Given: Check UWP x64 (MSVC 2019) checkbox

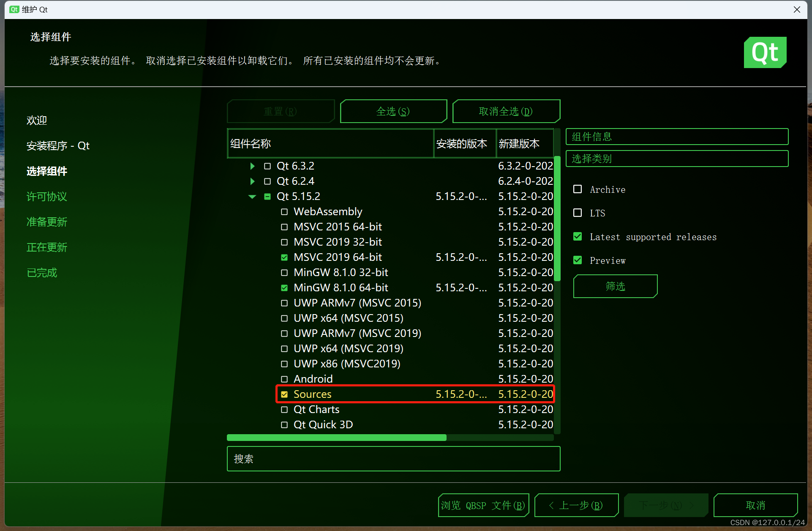Looking at the screenshot, I should click(x=284, y=349).
